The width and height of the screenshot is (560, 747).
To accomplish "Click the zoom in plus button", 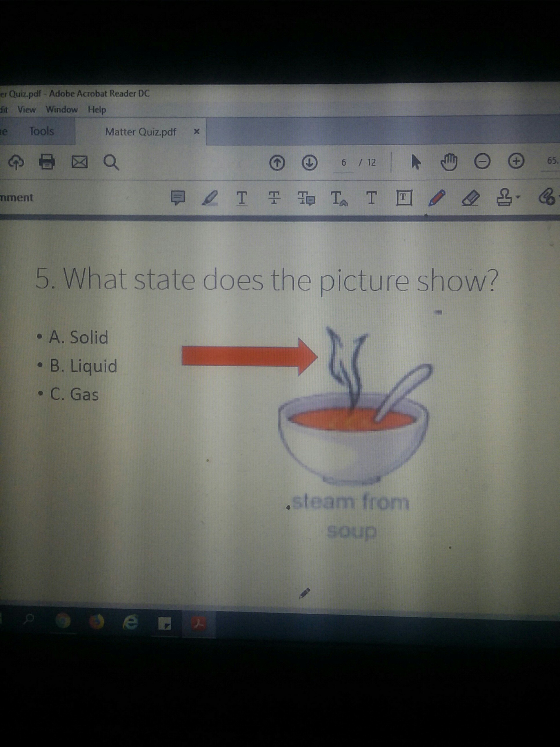I will click(516, 161).
